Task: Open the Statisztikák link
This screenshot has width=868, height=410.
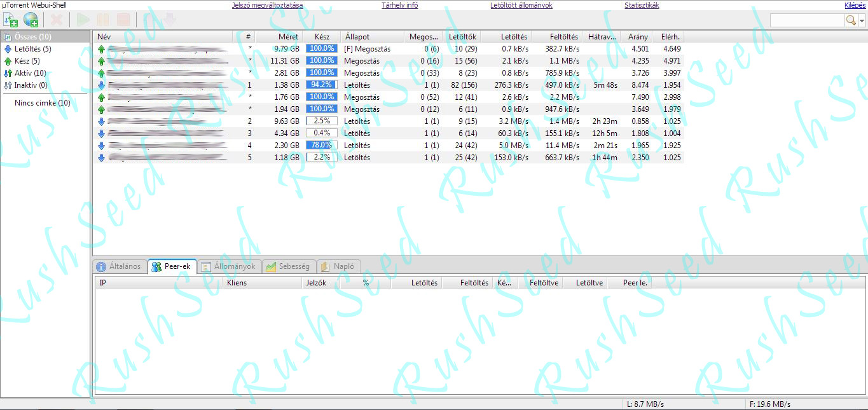Action: 642,5
